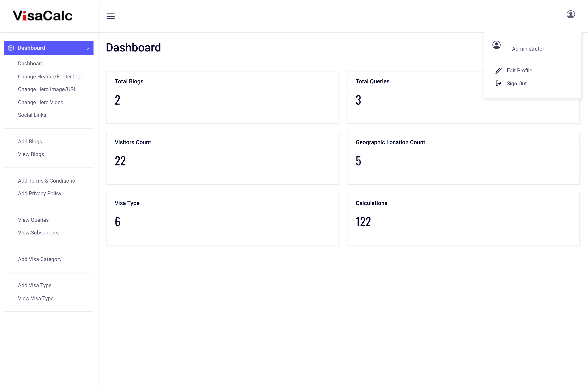The image size is (588, 386).
Task: Click the Administrator profile avatar in dropdown
Action: click(x=496, y=45)
